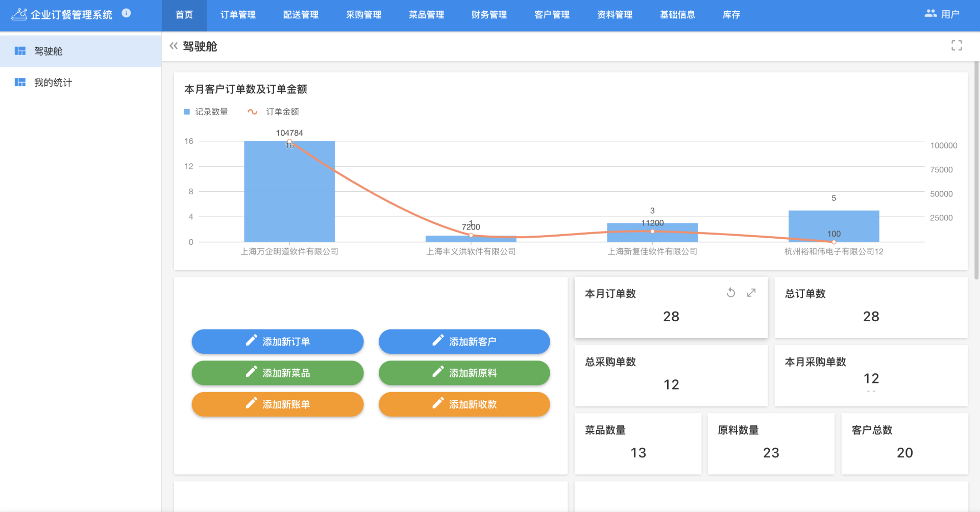
Task: Open 我的统计 in the sidebar
Action: coord(53,83)
